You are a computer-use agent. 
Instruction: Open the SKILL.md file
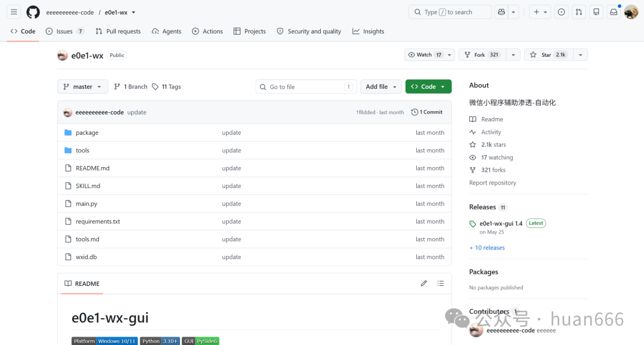click(88, 186)
